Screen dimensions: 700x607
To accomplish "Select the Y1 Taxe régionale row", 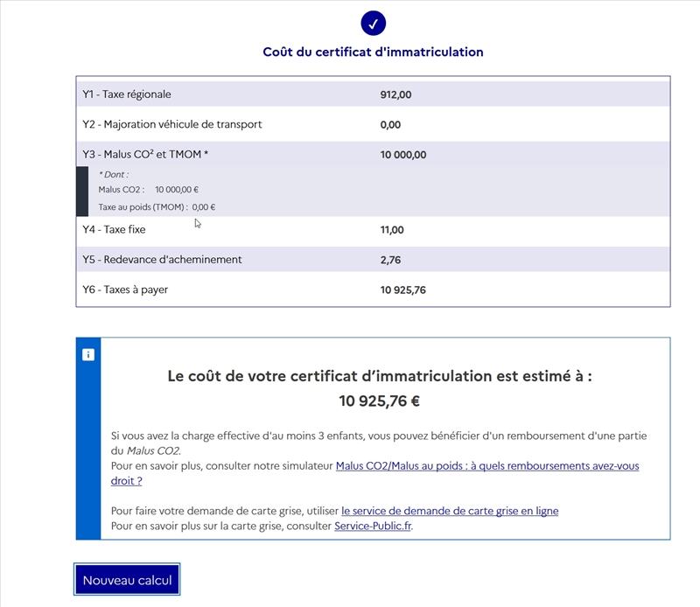I will (149, 94).
